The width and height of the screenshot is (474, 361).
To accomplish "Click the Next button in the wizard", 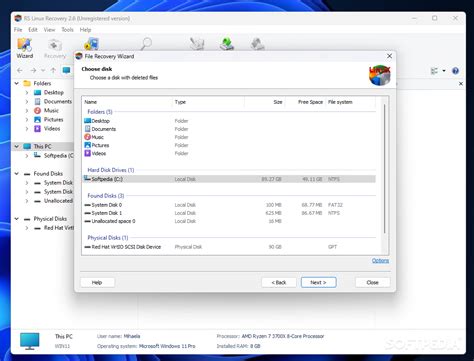I will [x=318, y=282].
